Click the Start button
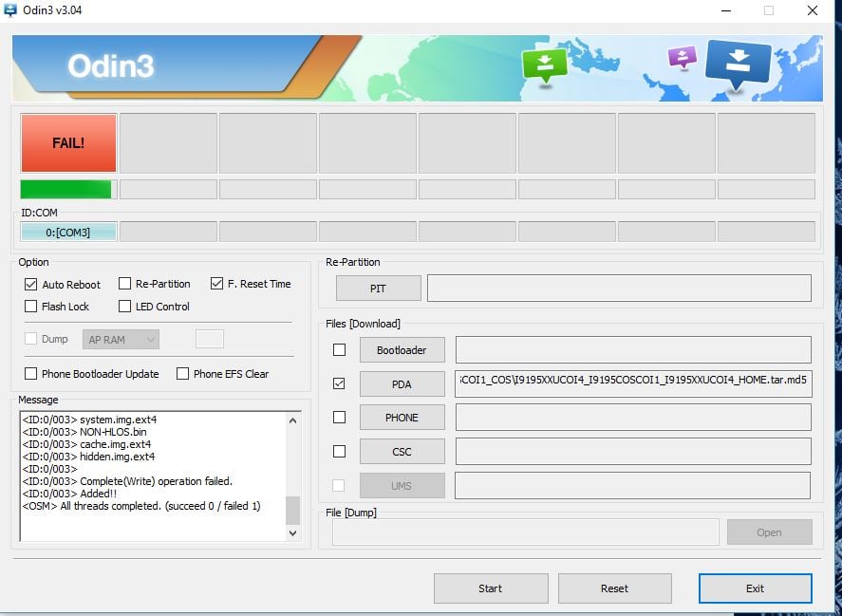This screenshot has width=842, height=616. (x=491, y=588)
